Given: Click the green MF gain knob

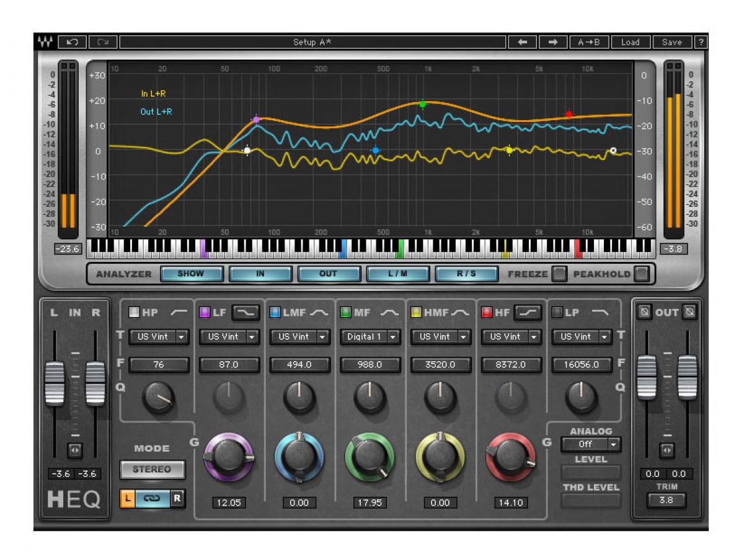Looking at the screenshot, I should 370,458.
